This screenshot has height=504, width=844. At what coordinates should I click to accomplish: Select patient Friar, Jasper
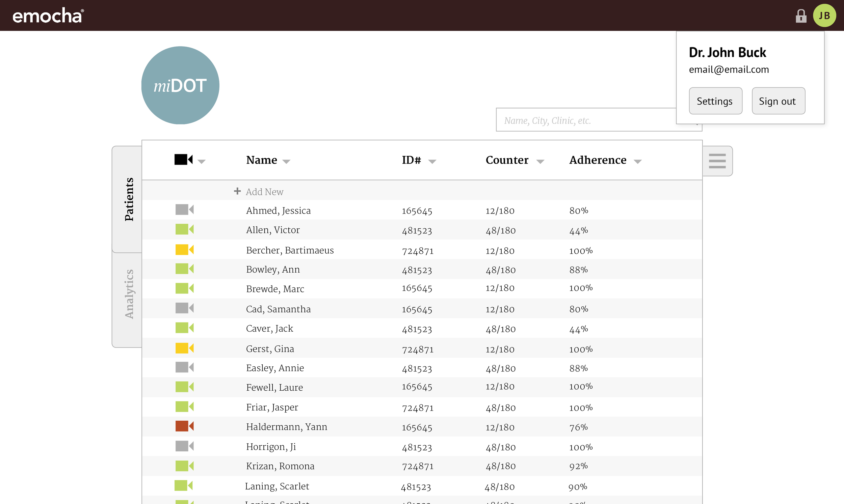(x=272, y=407)
